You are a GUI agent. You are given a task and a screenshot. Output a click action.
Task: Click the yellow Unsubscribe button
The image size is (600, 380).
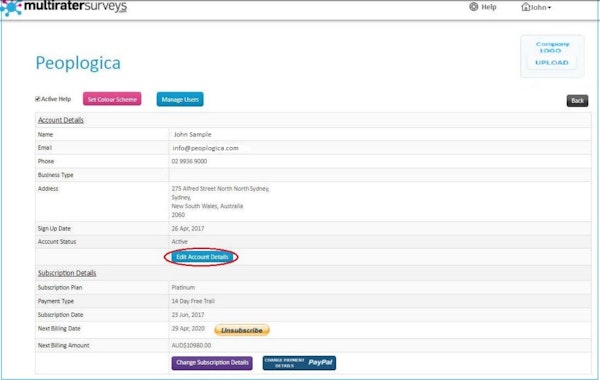tap(242, 330)
